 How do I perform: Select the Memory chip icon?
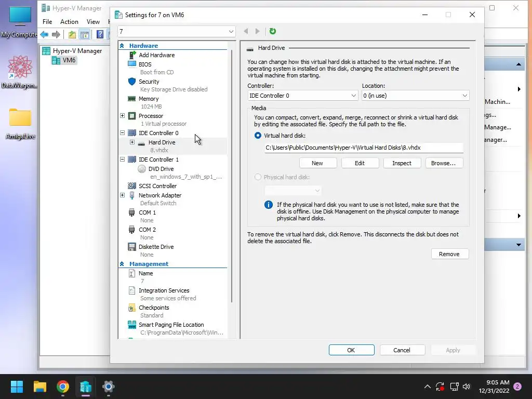pyautogui.click(x=131, y=99)
